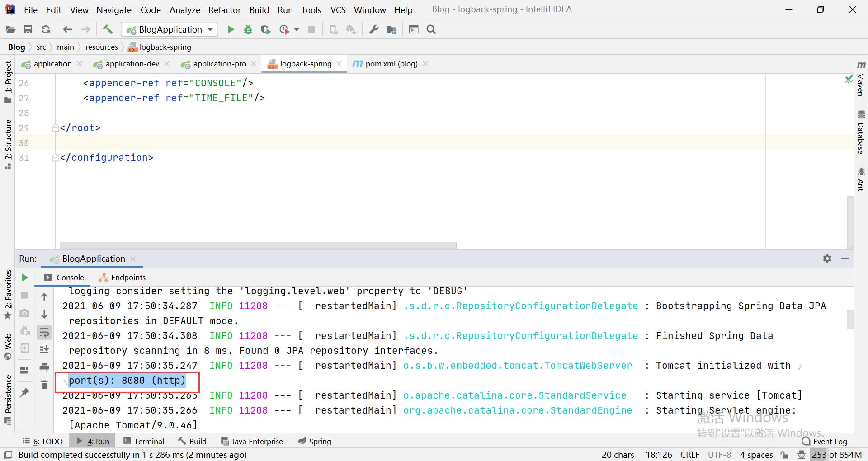Open the Analyze menu
The image size is (868, 461).
pyautogui.click(x=185, y=10)
